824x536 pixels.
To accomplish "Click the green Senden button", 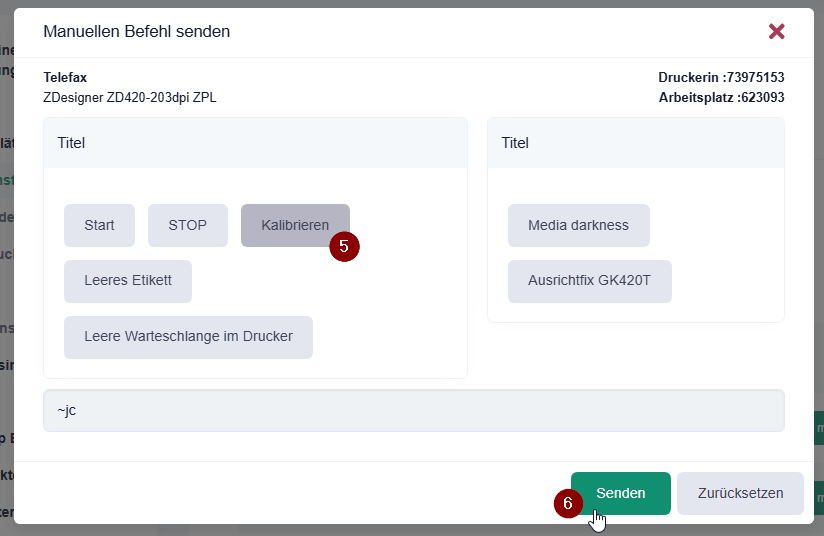I will point(621,493).
